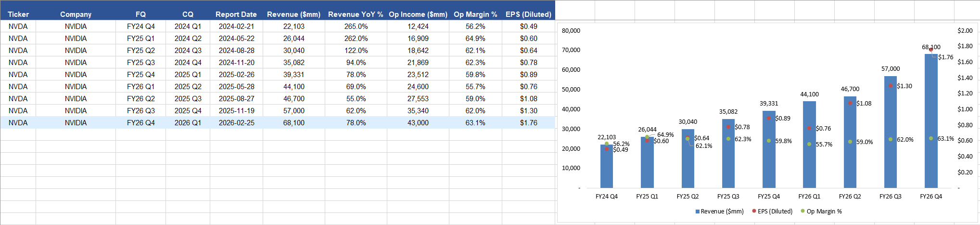Click the FY25 Q3 revenue bar in chart
980x225 pixels.
(x=728, y=153)
